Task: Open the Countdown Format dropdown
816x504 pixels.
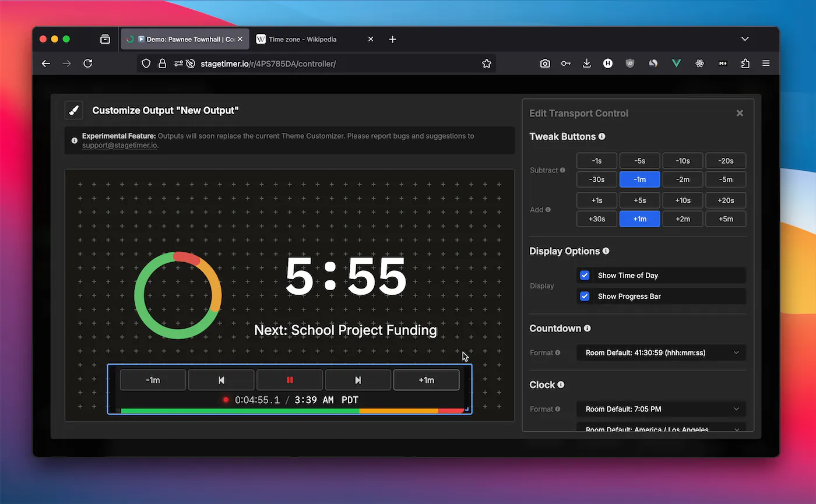Action: (661, 352)
